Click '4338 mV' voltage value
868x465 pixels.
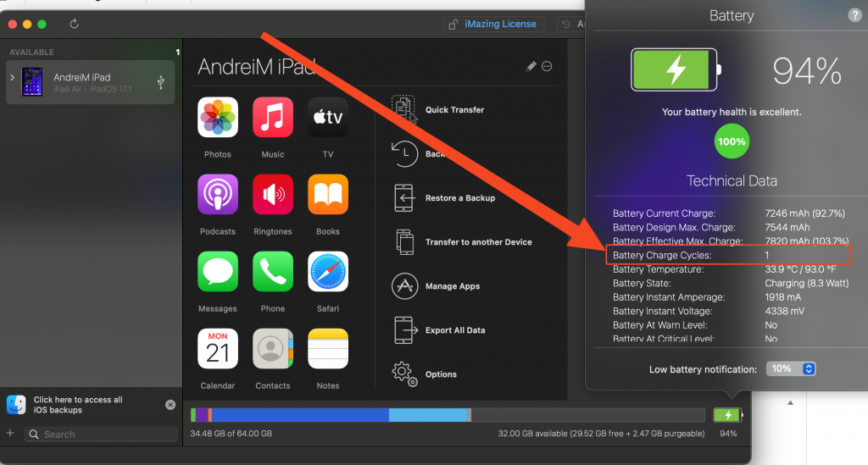point(784,311)
